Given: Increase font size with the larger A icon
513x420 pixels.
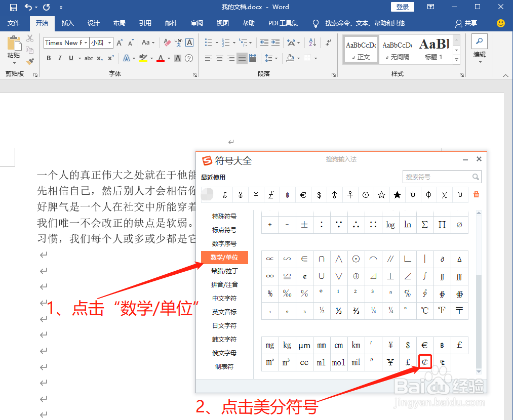Looking at the screenshot, I should pos(120,43).
